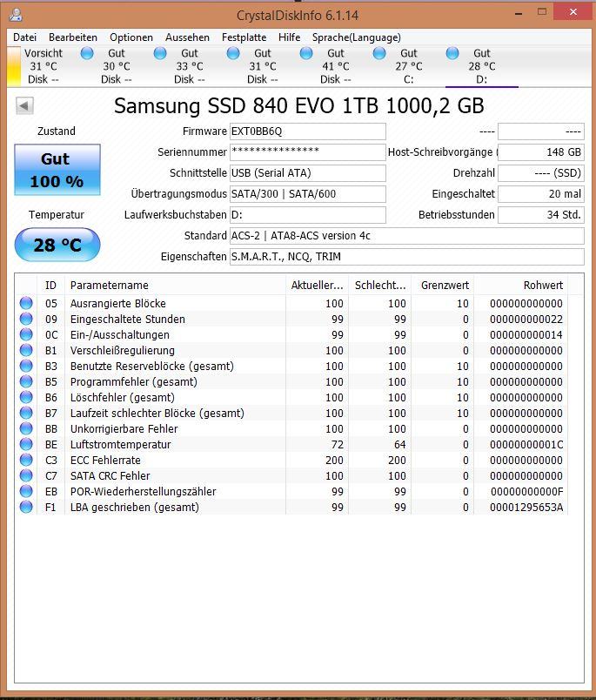
Task: Click status orb for Ein-/Ausschaltungen row
Action: point(26,334)
